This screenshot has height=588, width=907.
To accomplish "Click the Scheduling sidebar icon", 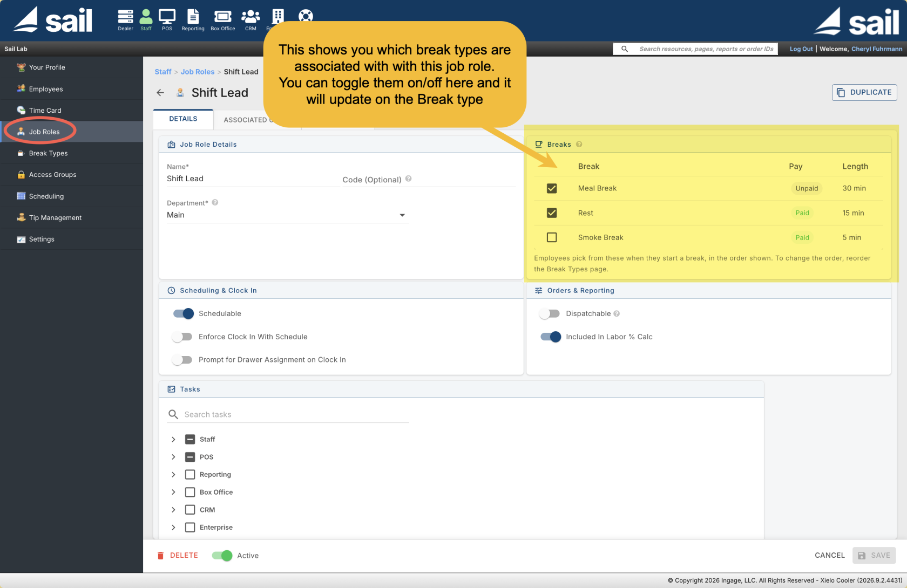I will point(21,196).
